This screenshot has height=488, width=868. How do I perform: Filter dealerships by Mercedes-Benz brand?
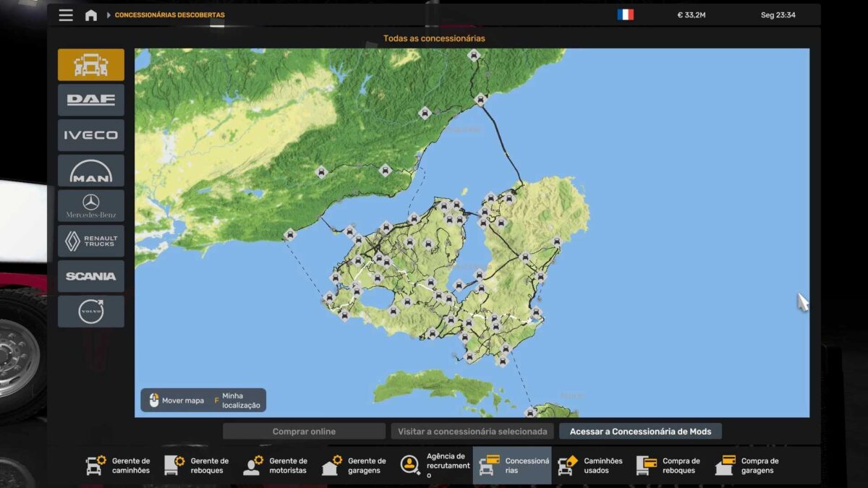[x=91, y=205]
